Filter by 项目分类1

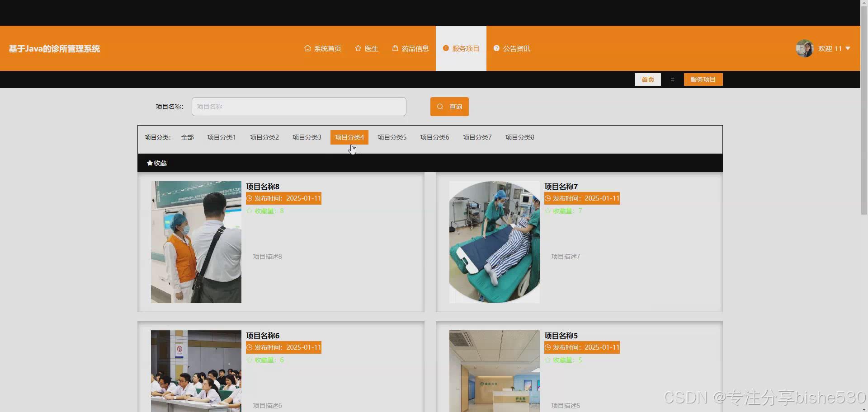click(x=222, y=137)
